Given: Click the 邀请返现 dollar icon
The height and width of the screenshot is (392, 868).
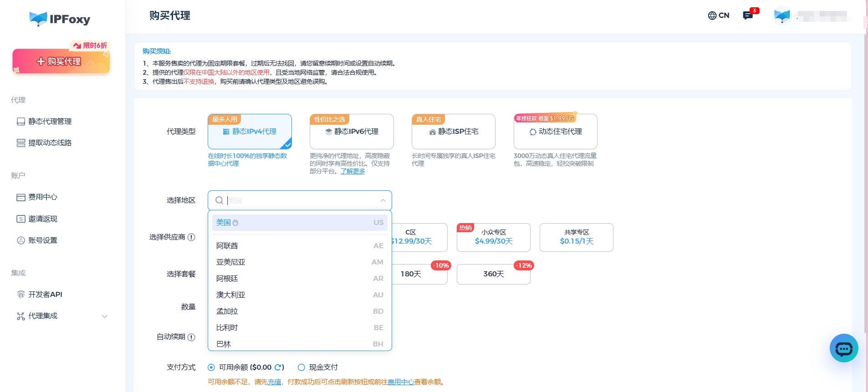Looking at the screenshot, I should [21, 219].
